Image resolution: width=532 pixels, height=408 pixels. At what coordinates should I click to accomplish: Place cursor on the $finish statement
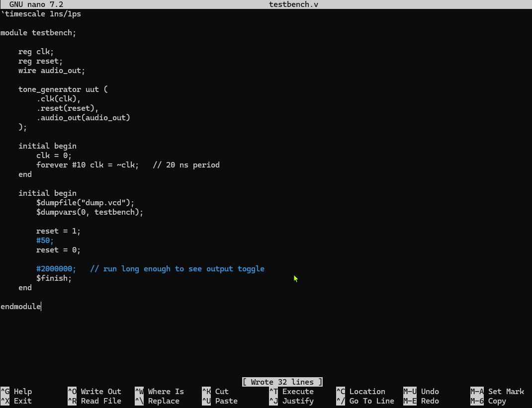click(54, 278)
